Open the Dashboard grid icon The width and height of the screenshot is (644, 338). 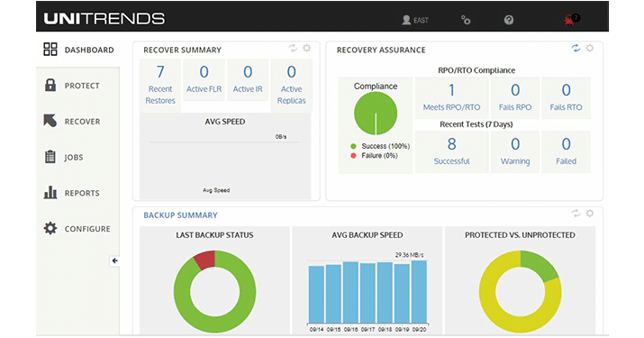50,49
